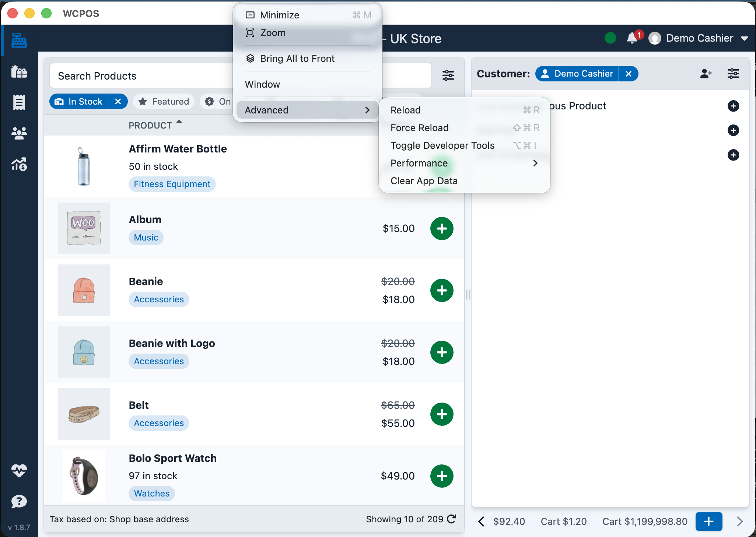Click the Album product thumbnail
Screen dimensions: 756x537
[x=84, y=228]
